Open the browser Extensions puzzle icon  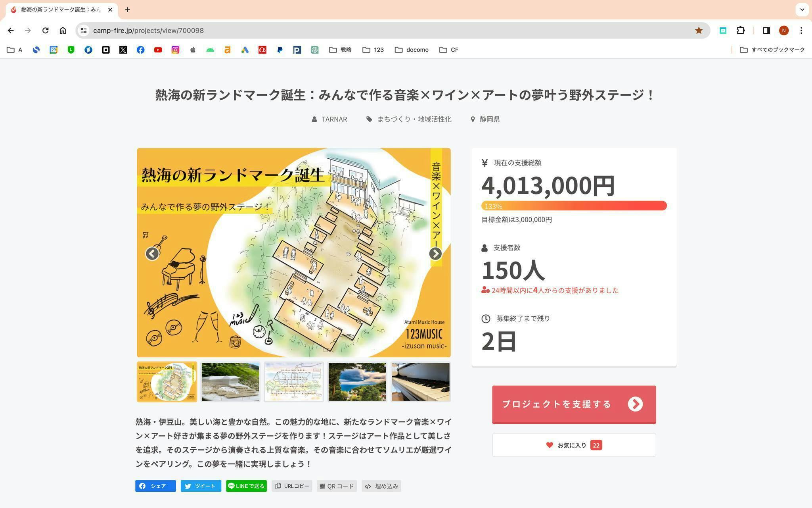[x=740, y=31]
